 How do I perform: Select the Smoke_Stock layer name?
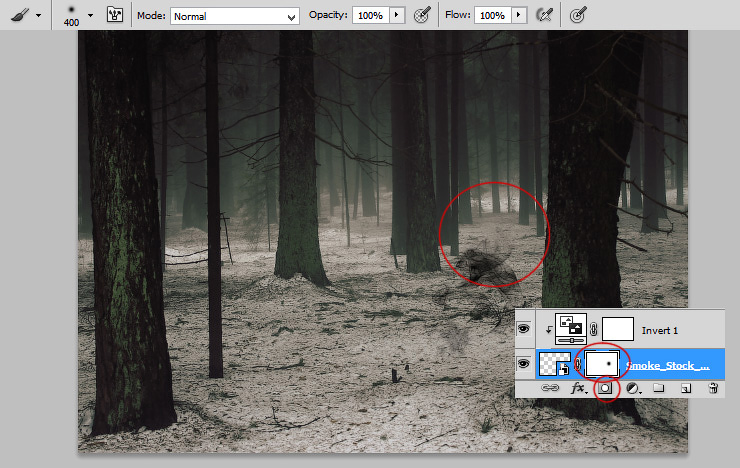click(668, 366)
